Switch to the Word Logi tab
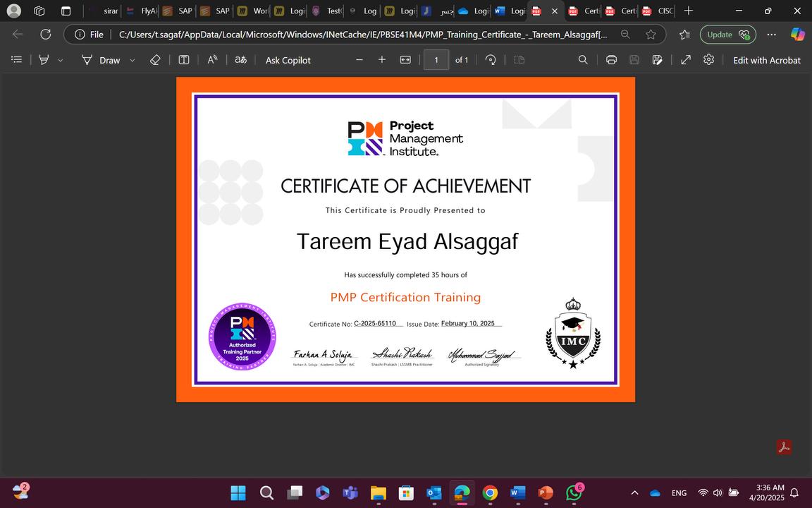The height and width of the screenshot is (508, 812). click(510, 11)
